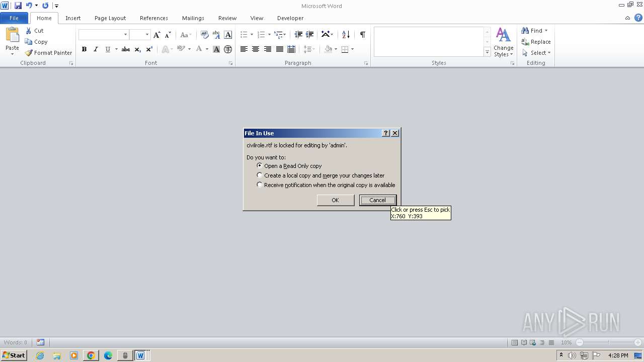Select Open a Read Only copy option

point(260,165)
